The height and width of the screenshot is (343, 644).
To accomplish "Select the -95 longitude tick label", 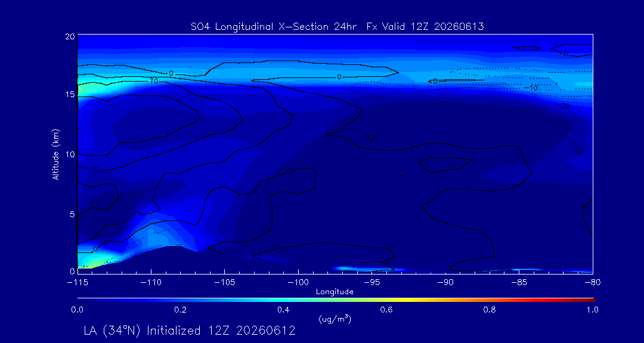I will coord(371,283).
